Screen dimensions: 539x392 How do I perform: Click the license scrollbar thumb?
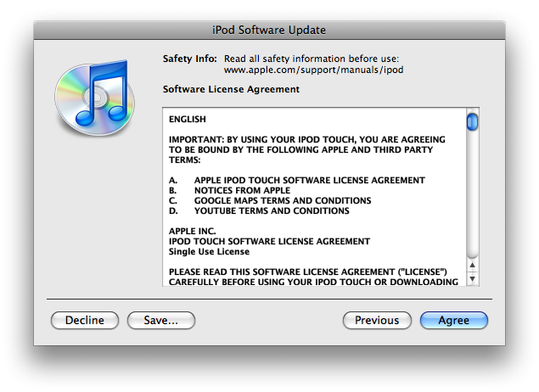point(472,121)
